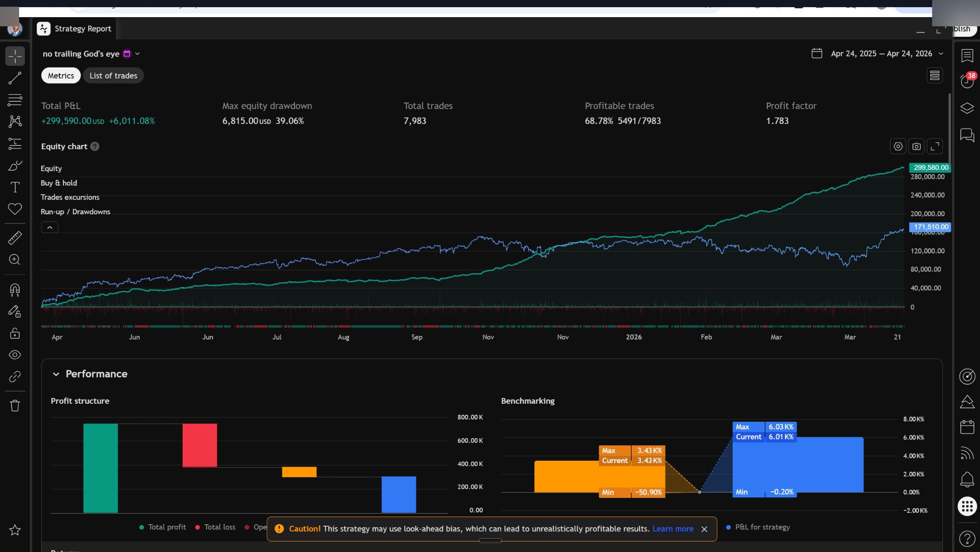Click the Zoom in magnifier tool
The image size is (980, 552).
[15, 259]
